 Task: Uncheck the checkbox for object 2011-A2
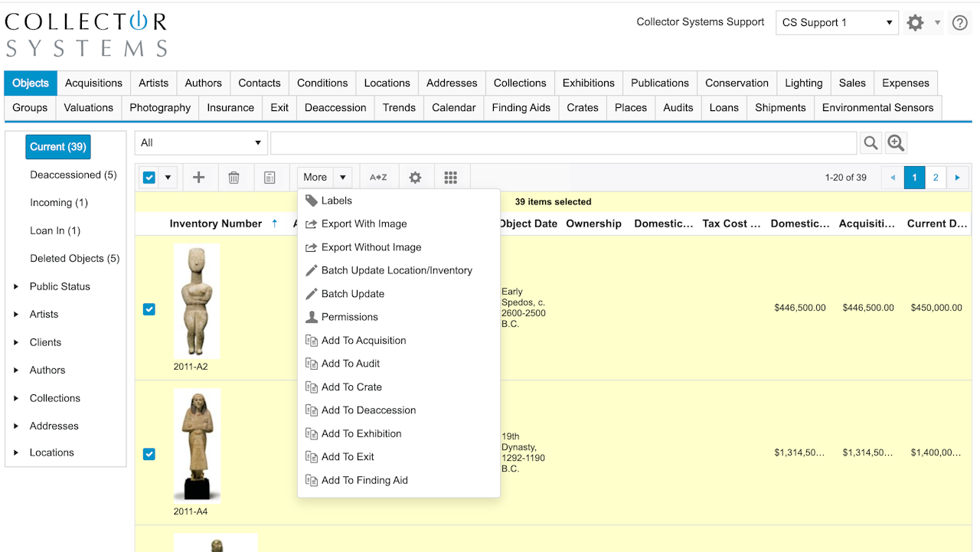point(149,309)
